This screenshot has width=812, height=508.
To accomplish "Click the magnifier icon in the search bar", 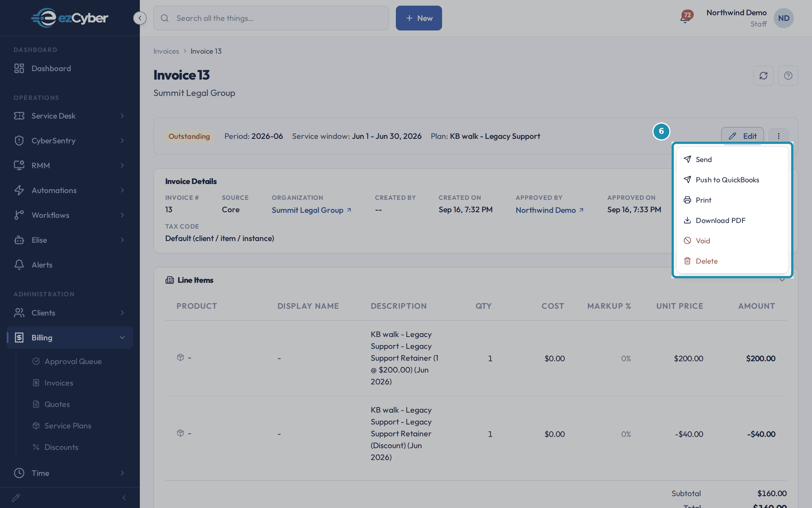I will click(165, 18).
